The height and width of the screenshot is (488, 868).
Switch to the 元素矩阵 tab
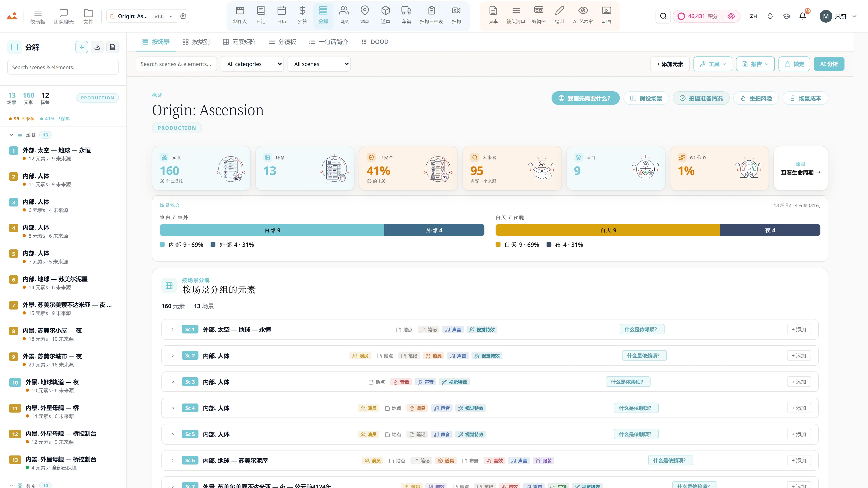coord(239,42)
